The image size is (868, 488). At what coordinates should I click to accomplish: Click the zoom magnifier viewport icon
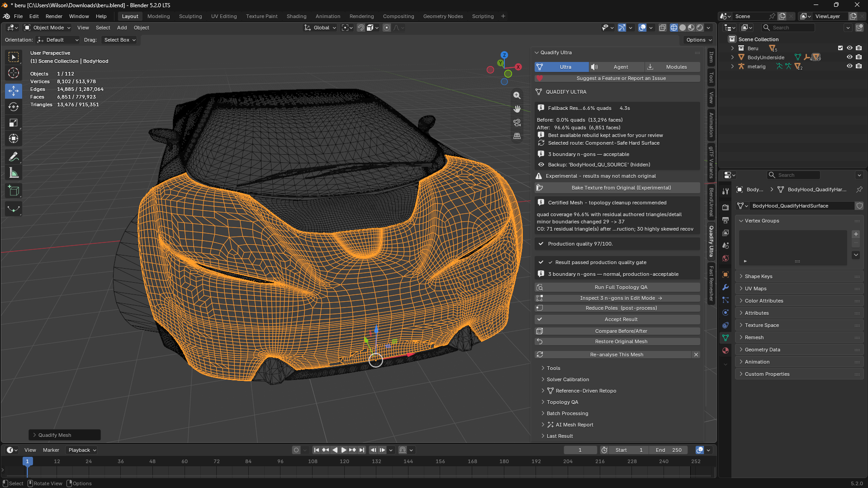coord(517,95)
